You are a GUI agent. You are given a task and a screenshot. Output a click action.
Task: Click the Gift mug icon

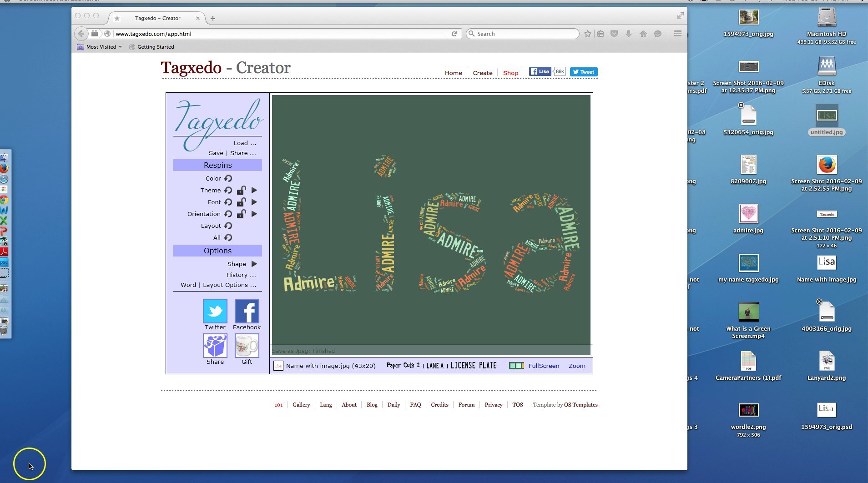tap(246, 346)
